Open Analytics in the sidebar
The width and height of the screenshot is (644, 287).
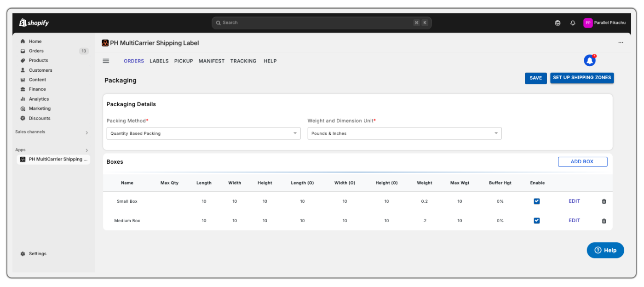coord(39,99)
